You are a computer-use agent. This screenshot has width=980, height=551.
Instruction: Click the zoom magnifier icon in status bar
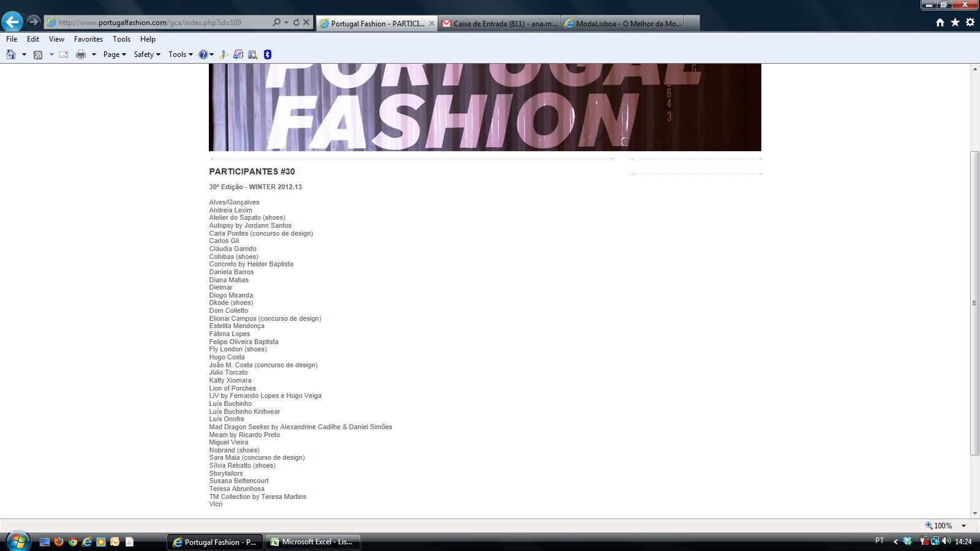[929, 525]
